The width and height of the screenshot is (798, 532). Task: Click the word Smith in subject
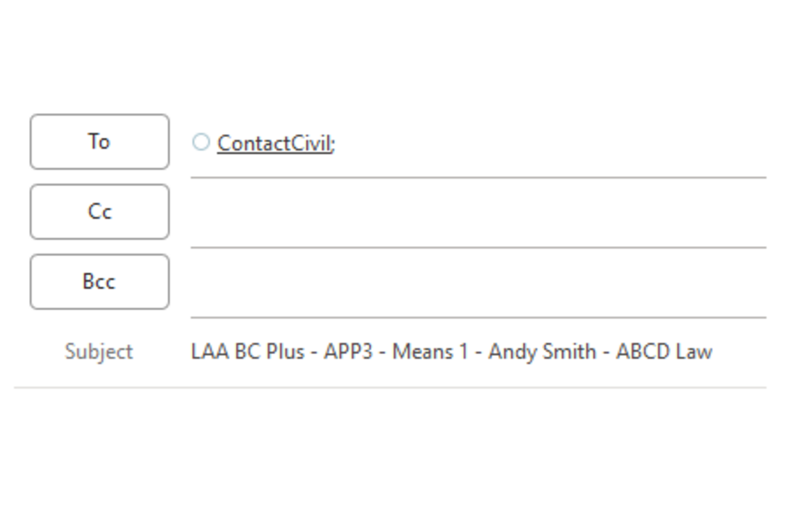tap(569, 352)
